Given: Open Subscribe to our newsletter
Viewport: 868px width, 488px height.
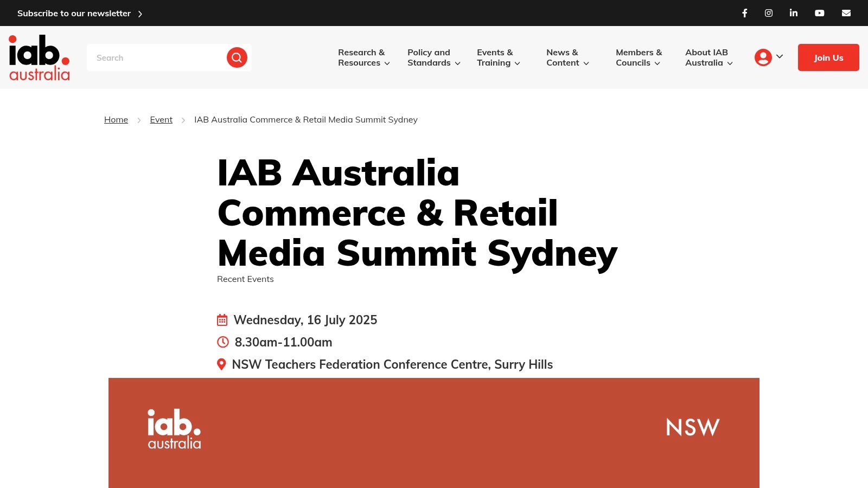Looking at the screenshot, I should pyautogui.click(x=74, y=13).
